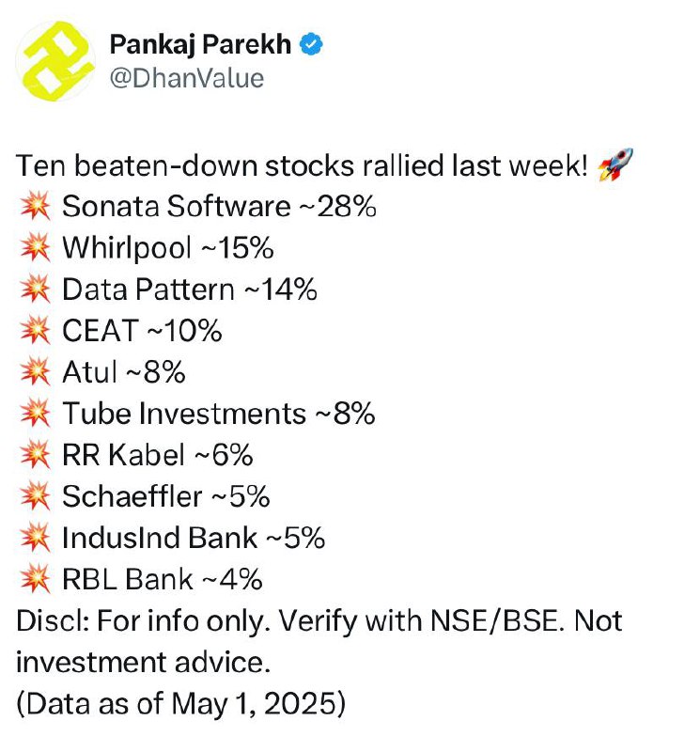The height and width of the screenshot is (752, 700).
Task: Select the headline about ten beaten-down stocks
Action: pyautogui.click(x=302, y=166)
